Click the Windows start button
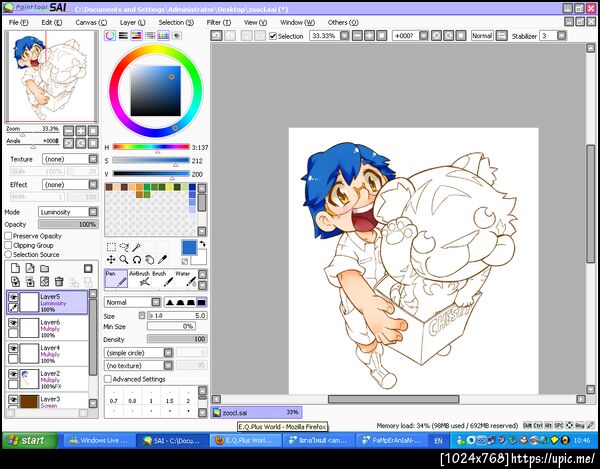The image size is (600, 469). (30, 441)
